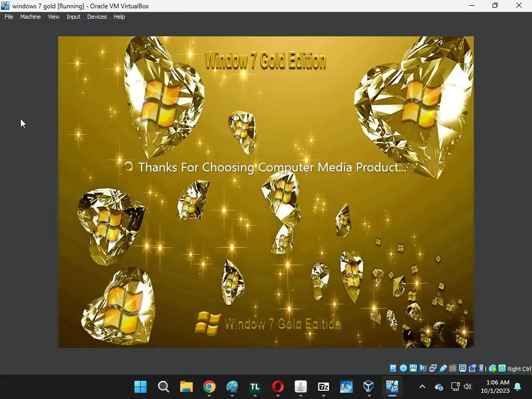Open taskbar Search
The width and height of the screenshot is (532, 399).
(x=164, y=387)
